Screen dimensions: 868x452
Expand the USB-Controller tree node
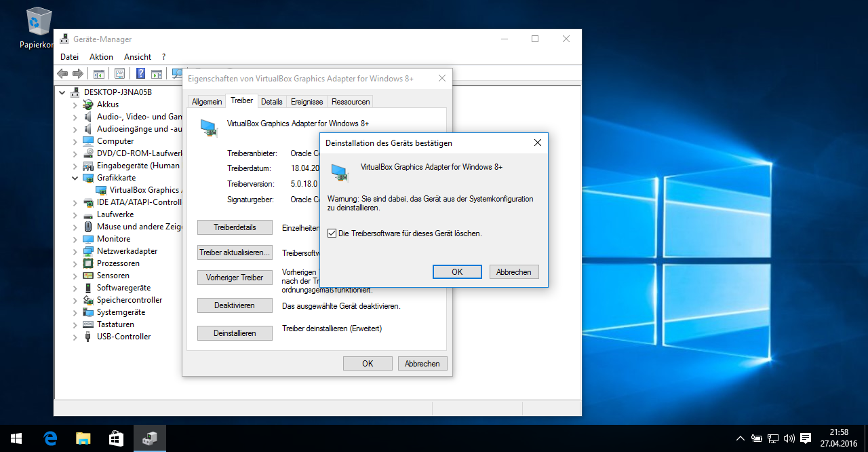75,337
